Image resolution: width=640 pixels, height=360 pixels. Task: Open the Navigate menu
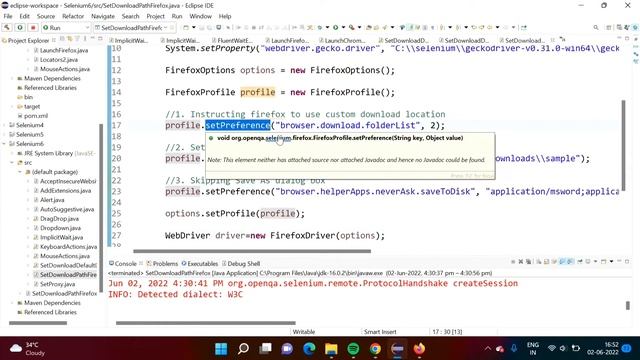coord(103,16)
